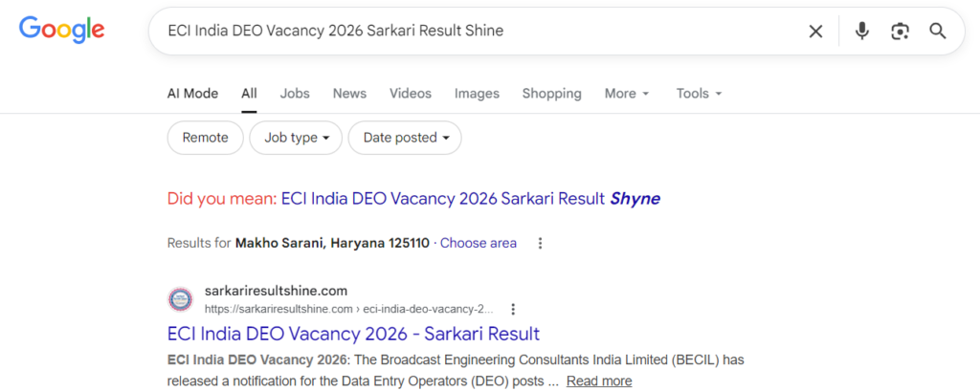Open Google Lens image search
This screenshot has width=980, height=391.
point(900,31)
